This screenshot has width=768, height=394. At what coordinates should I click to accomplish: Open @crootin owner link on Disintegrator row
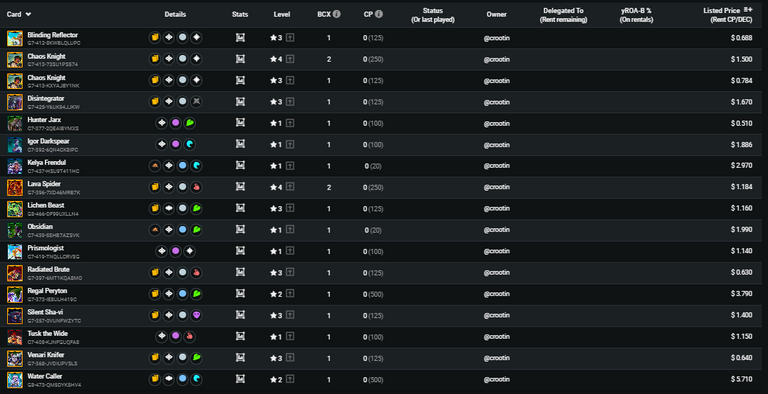pos(497,102)
